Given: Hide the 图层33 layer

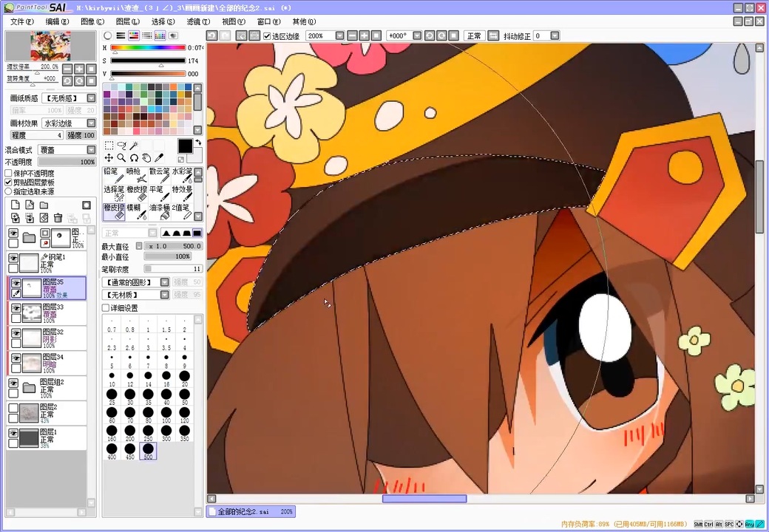Looking at the screenshot, I should click(x=16, y=308).
